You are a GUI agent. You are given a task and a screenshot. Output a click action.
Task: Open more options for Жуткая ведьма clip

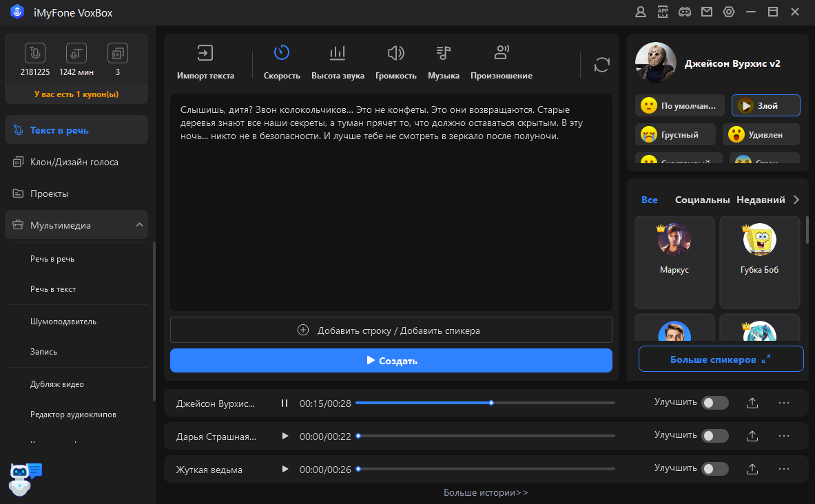pyautogui.click(x=783, y=469)
